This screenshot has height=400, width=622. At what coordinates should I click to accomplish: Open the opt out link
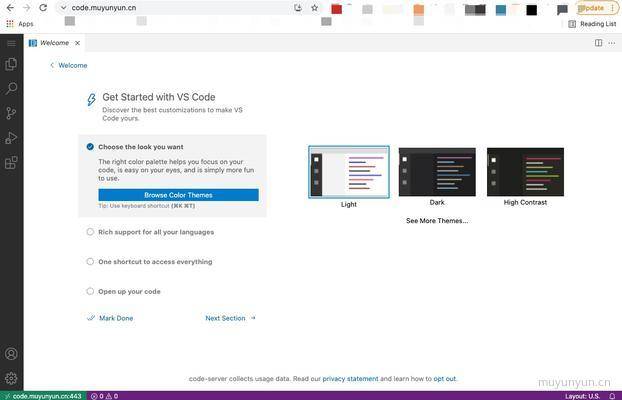tap(444, 379)
